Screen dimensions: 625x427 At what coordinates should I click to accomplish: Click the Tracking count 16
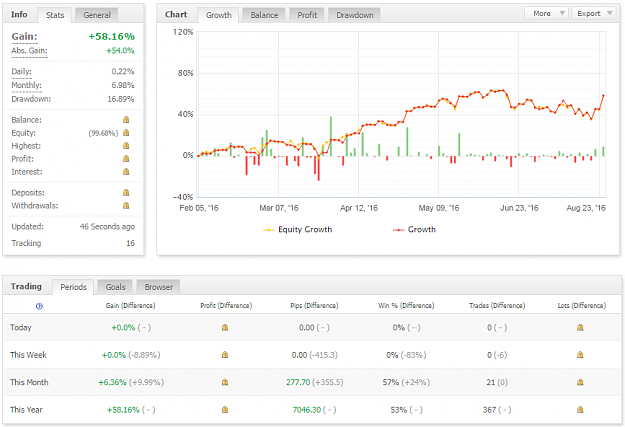pos(130,243)
